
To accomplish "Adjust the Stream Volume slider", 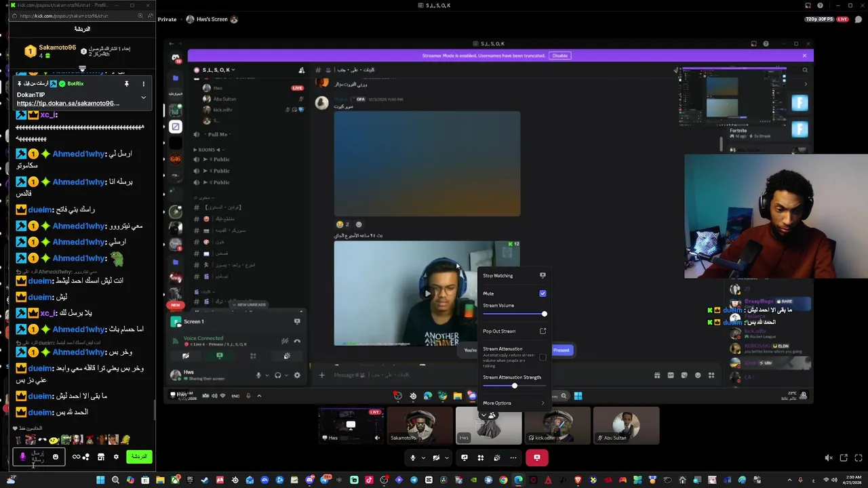I will click(514, 314).
